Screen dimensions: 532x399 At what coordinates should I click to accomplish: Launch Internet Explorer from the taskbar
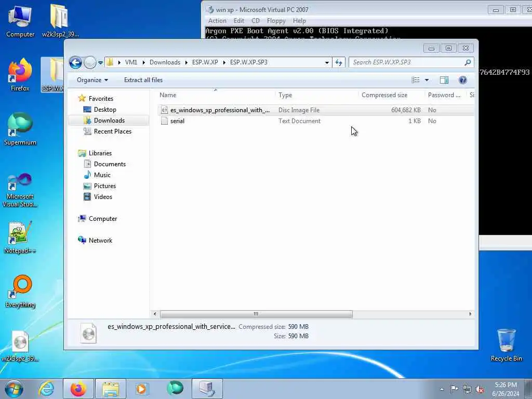tap(46, 389)
